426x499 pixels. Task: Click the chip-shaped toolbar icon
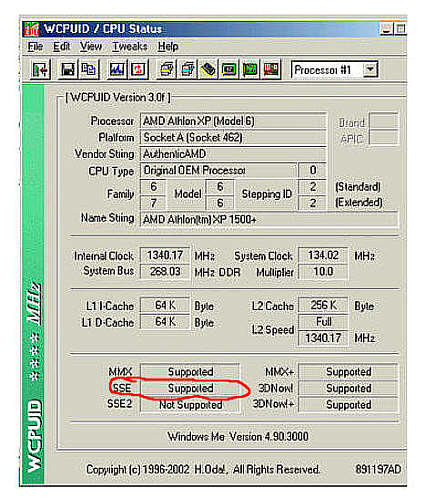(x=208, y=69)
